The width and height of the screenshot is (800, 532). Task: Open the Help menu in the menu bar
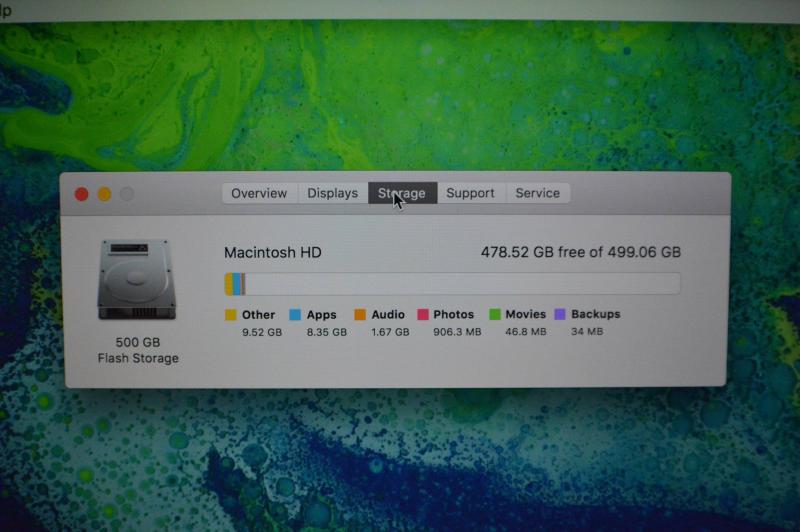pyautogui.click(x=5, y=10)
